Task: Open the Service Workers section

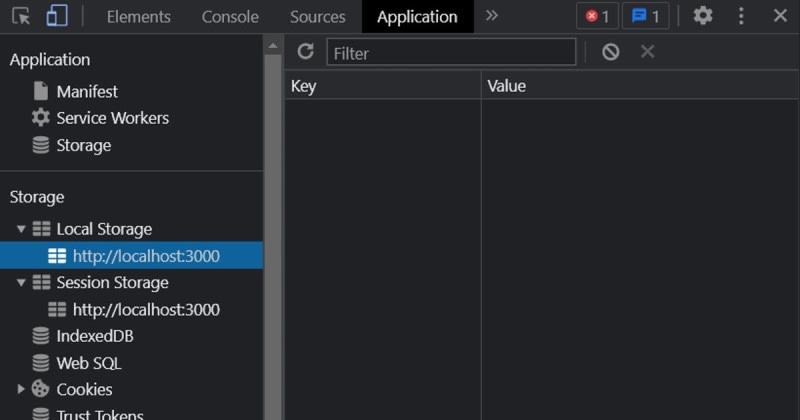Action: tap(112, 118)
